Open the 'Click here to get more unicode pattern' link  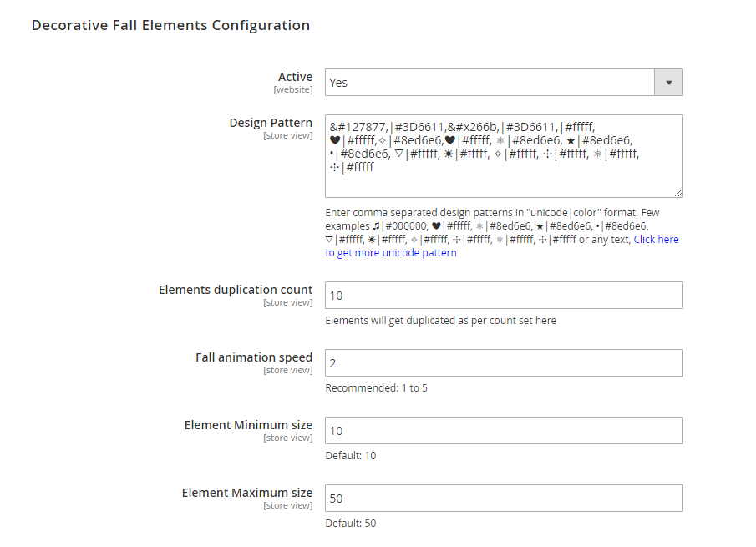(x=390, y=252)
